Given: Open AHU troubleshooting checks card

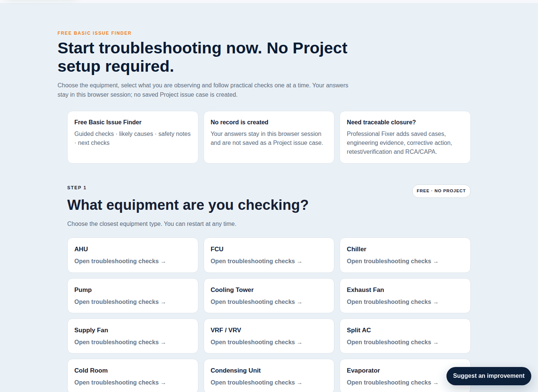Looking at the screenshot, I should (x=133, y=255).
